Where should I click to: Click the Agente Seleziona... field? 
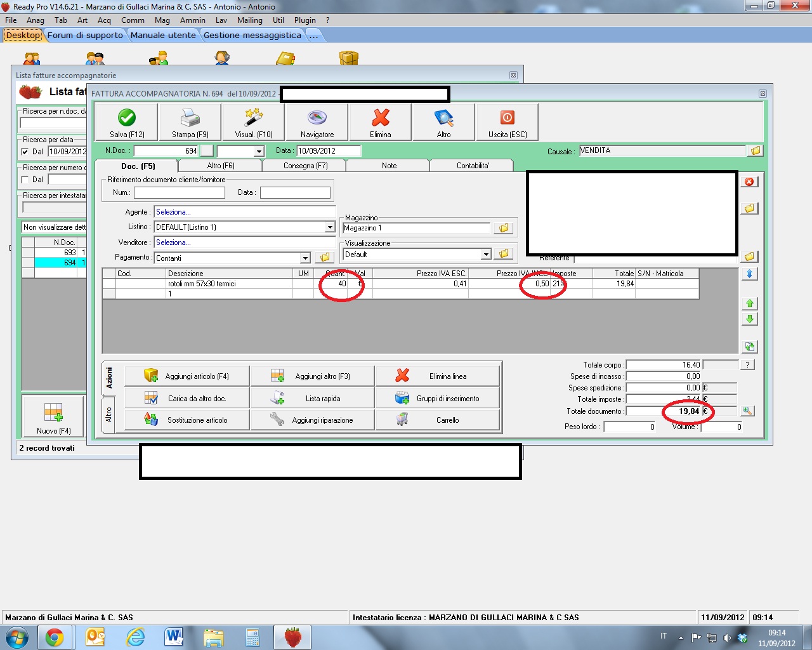(245, 212)
